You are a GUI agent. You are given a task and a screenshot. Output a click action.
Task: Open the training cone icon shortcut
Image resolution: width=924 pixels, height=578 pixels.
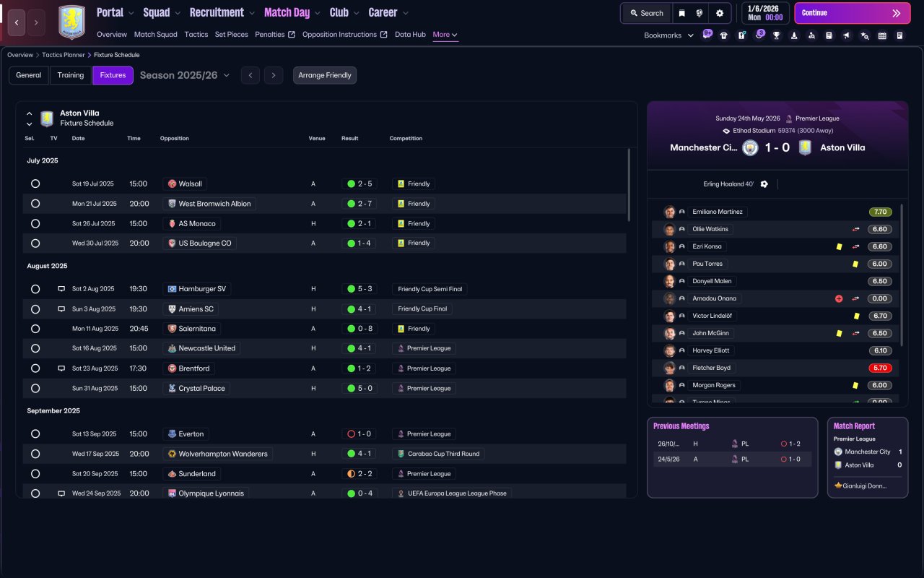pyautogui.click(x=794, y=35)
